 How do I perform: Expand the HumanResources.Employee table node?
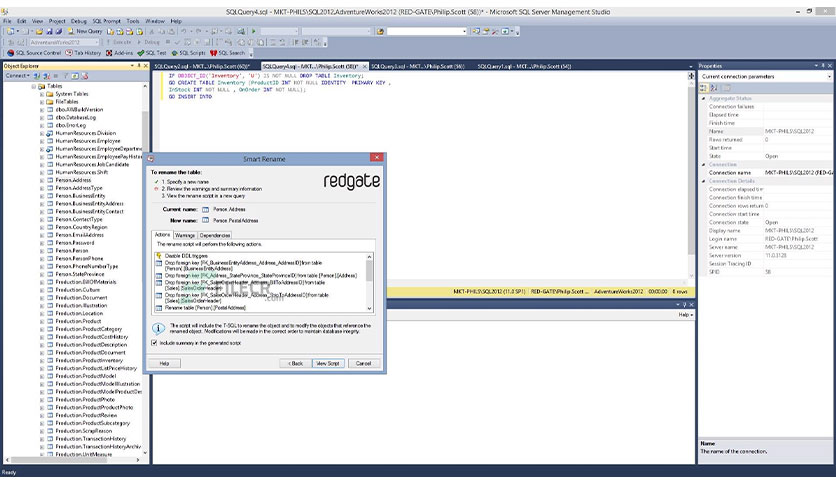pyautogui.click(x=42, y=141)
